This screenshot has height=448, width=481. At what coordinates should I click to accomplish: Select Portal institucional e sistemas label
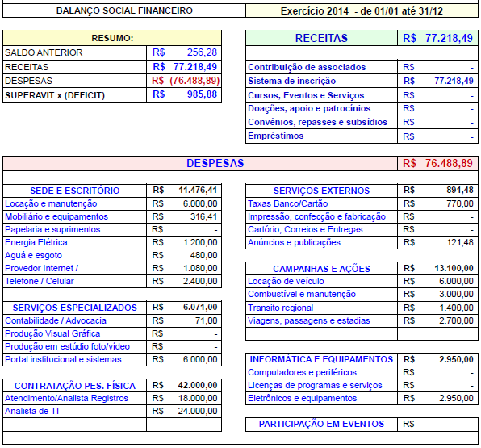coord(63,359)
